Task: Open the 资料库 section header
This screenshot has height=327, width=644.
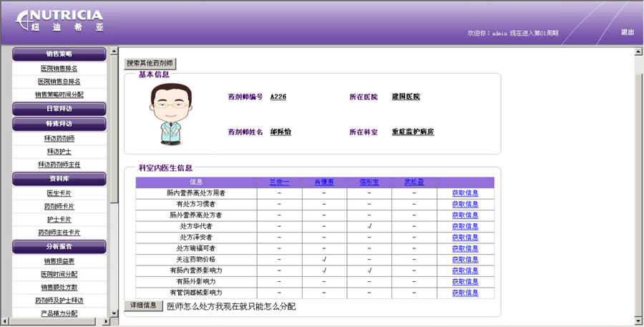Action: [59, 179]
